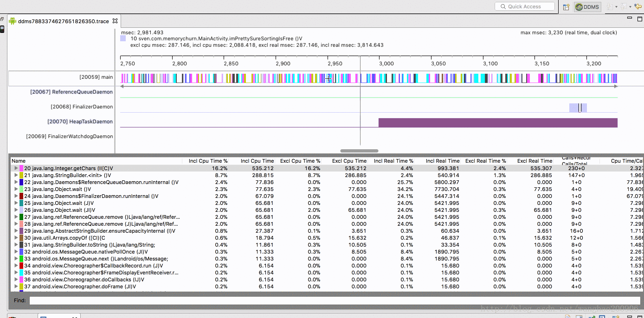
Task: Minimize the trace editor pane
Action: 629,19
